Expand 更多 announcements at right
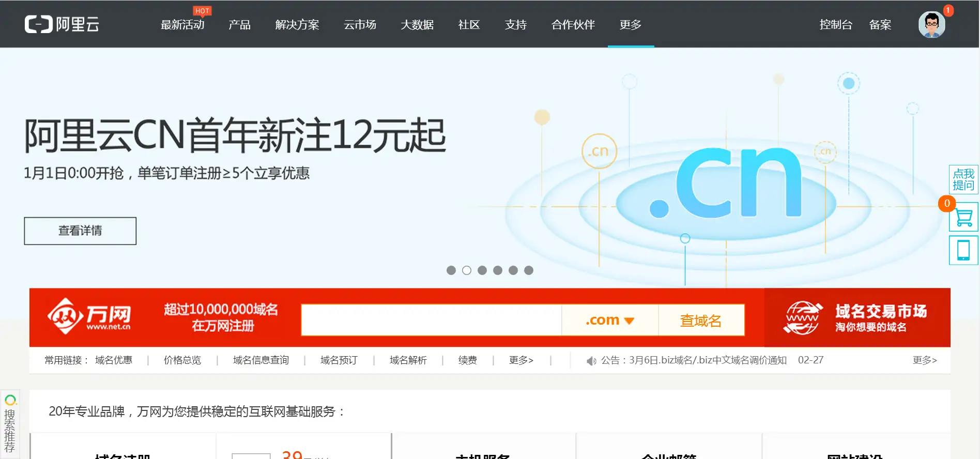 [925, 360]
